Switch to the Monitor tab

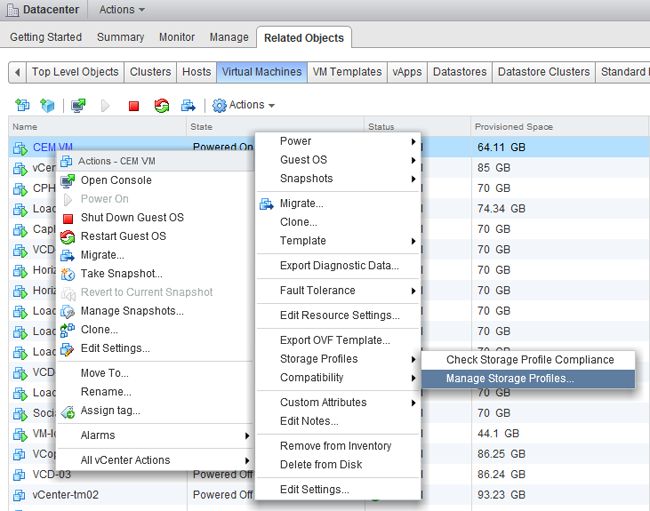[x=177, y=38]
